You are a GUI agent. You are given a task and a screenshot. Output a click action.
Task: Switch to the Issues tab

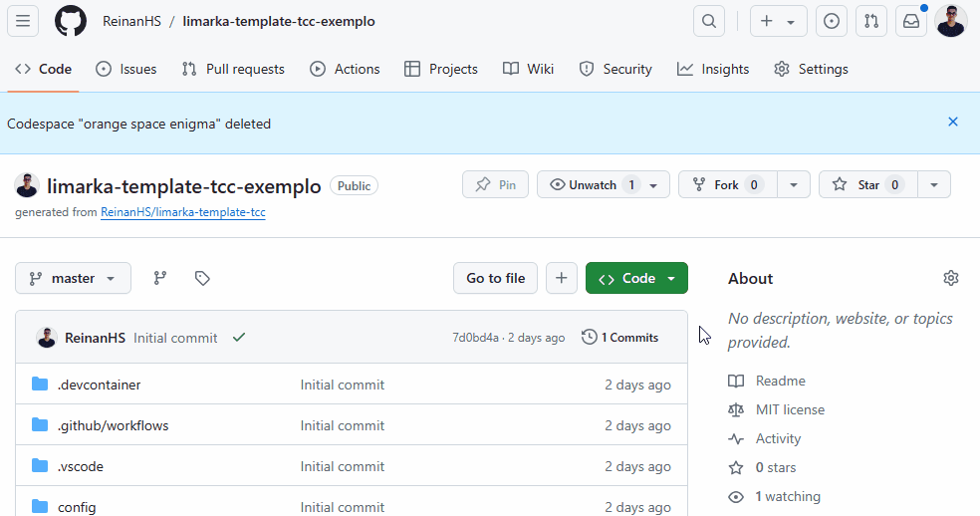pos(126,69)
